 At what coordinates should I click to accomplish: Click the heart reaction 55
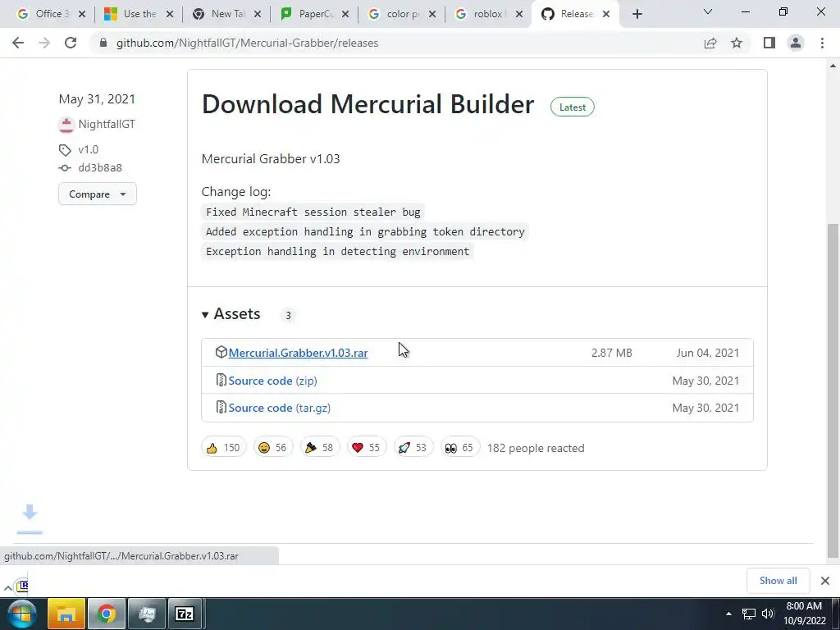(x=367, y=448)
